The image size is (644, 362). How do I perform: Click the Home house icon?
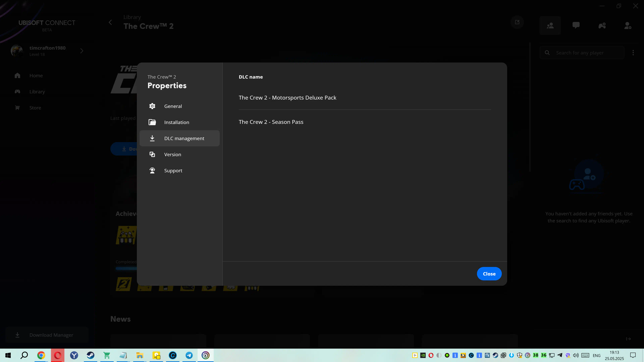click(17, 75)
